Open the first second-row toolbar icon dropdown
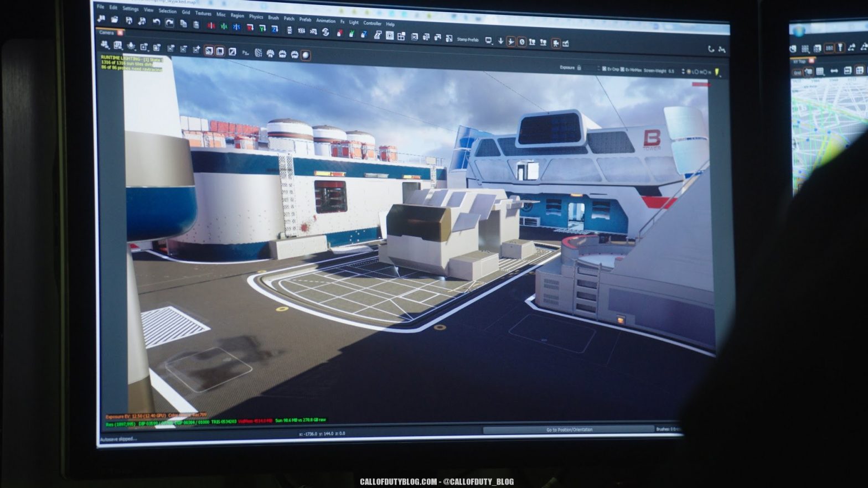The image size is (868, 488). pos(105,44)
